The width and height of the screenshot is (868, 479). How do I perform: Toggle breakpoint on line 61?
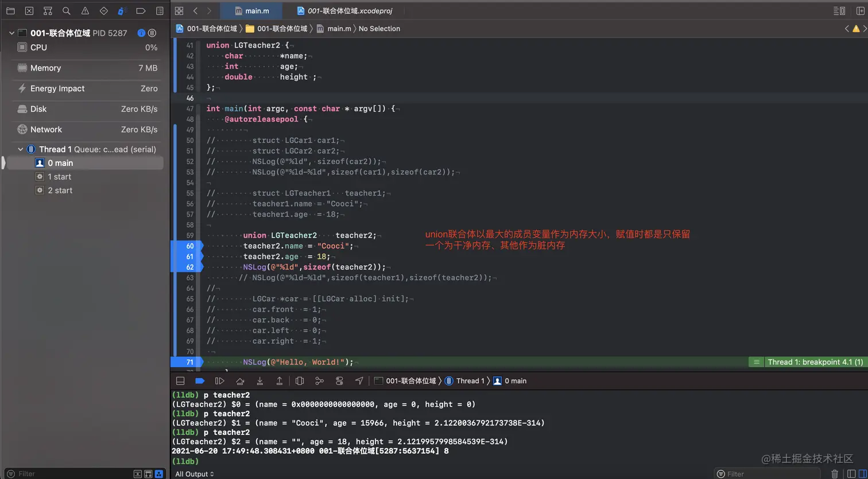(x=187, y=256)
